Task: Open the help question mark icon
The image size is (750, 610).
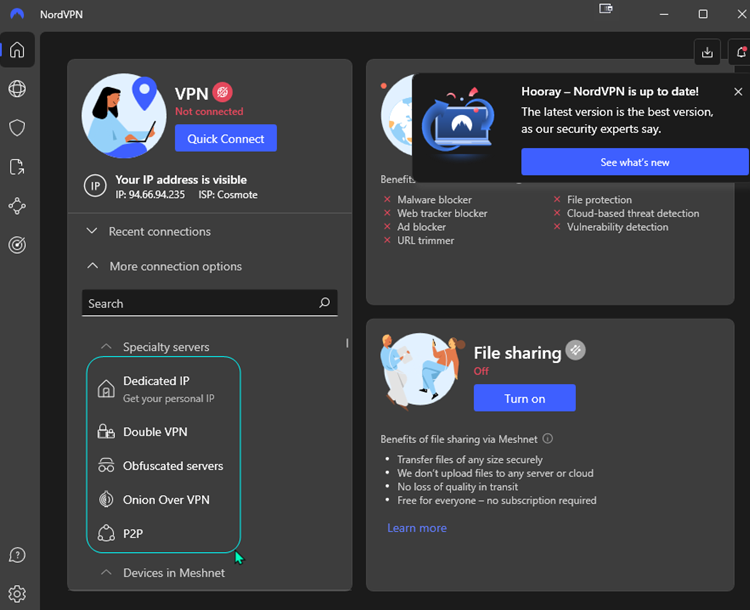Action: [17, 555]
